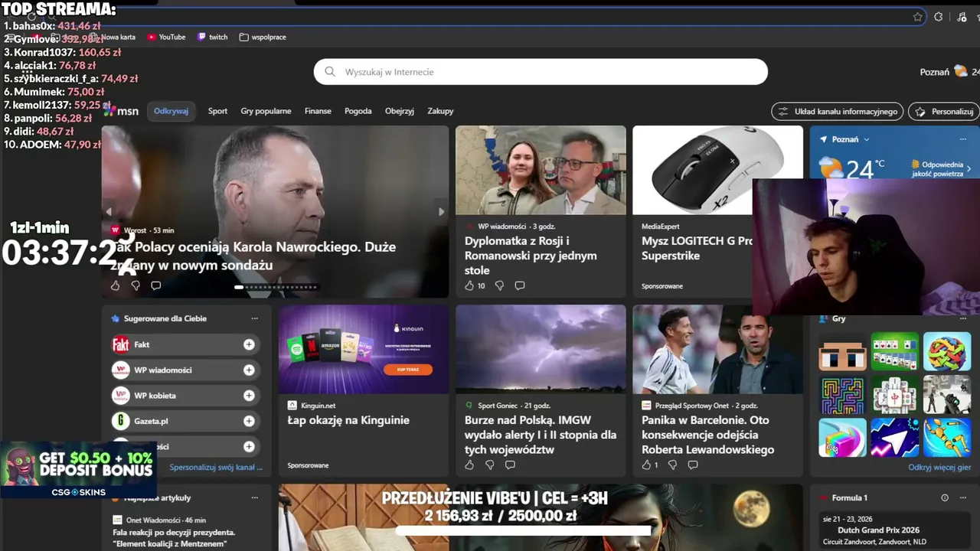Open the wspolprace bookmarks folder
This screenshot has width=980, height=551.
point(263,37)
